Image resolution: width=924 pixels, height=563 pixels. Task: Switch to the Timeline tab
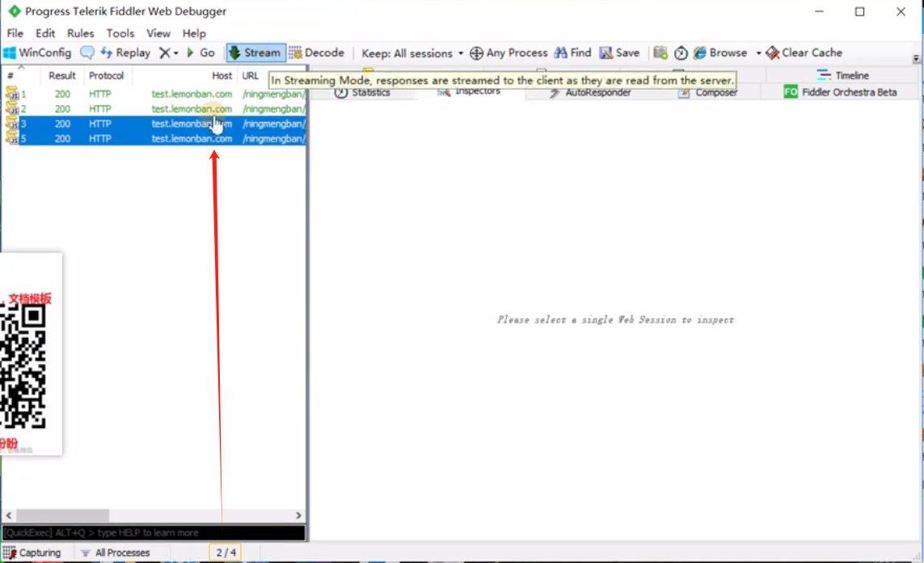click(x=843, y=75)
